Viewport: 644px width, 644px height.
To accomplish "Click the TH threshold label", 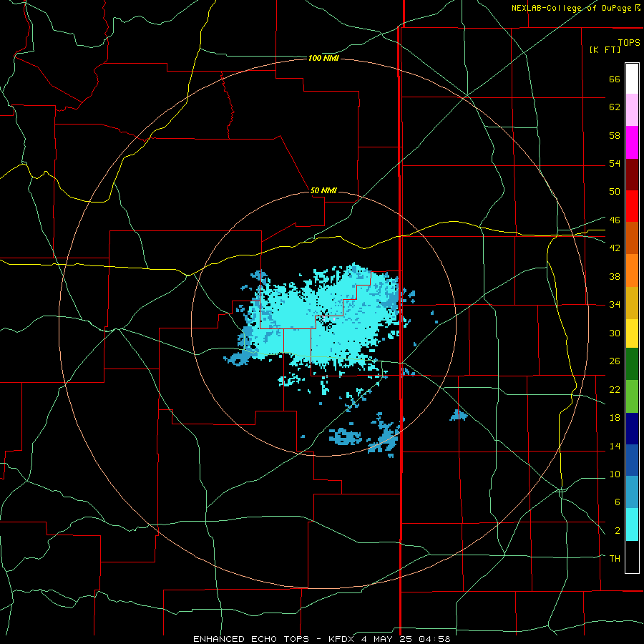I will coord(615,559).
